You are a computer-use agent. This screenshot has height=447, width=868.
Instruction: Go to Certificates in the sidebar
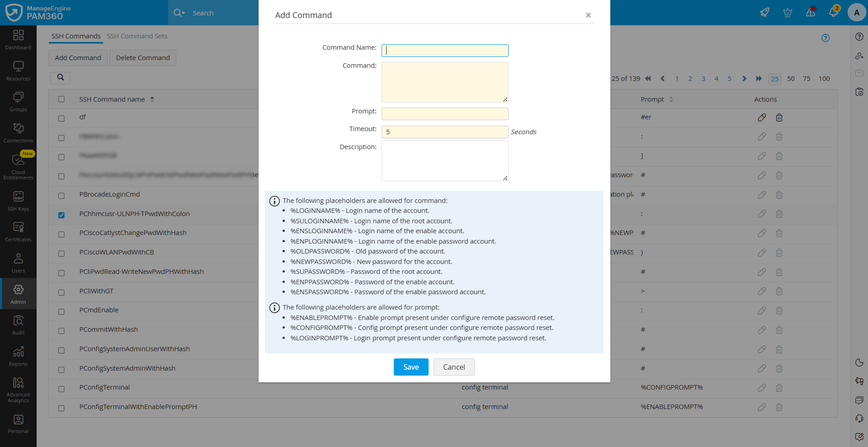pyautogui.click(x=18, y=231)
